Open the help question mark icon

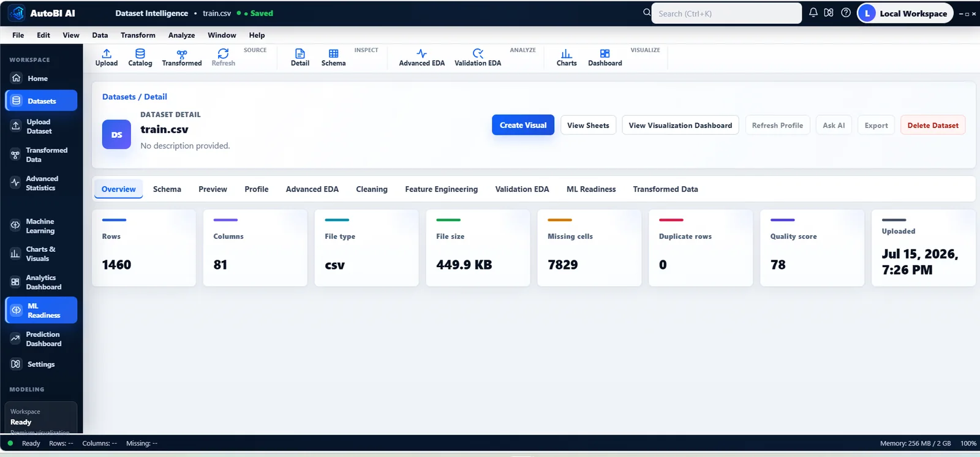pyautogui.click(x=846, y=13)
